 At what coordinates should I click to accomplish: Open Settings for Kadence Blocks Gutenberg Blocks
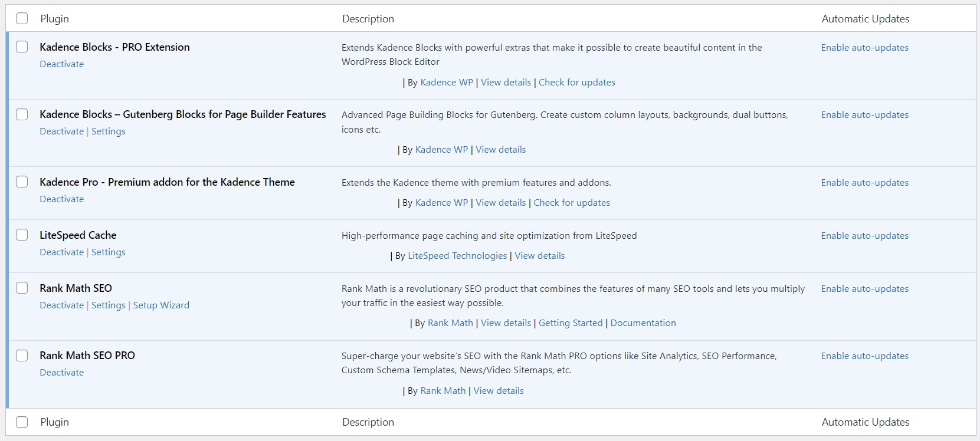(109, 131)
